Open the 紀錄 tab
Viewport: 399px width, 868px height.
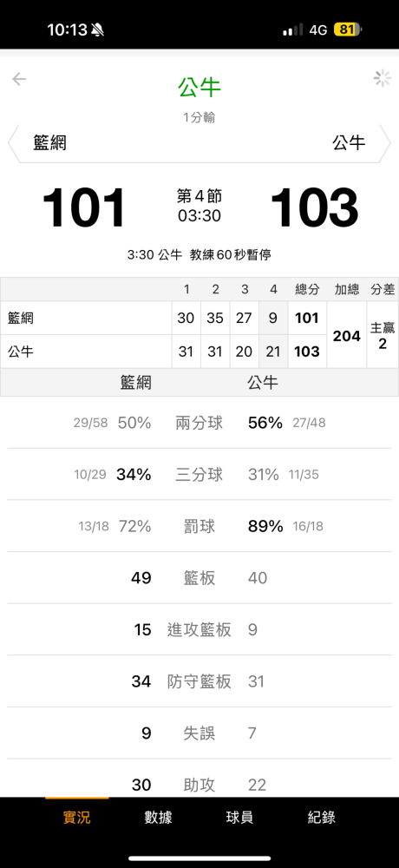[322, 817]
